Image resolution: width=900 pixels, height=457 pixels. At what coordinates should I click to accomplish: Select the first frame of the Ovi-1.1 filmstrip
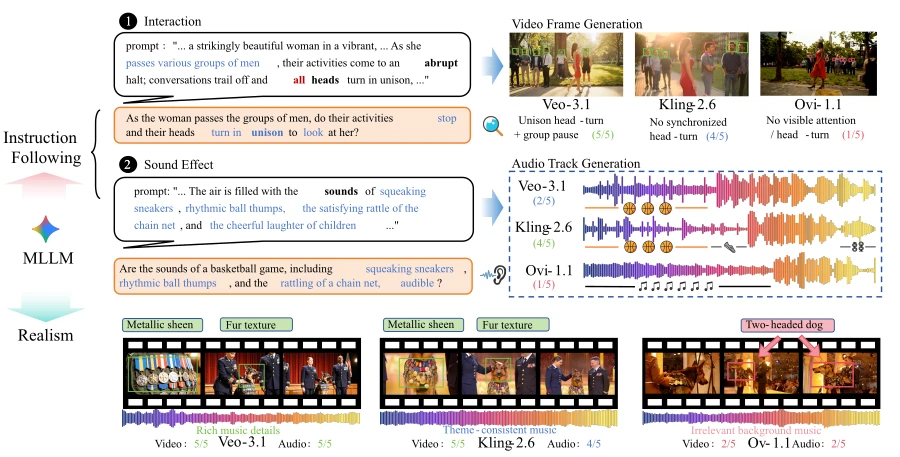[x=681, y=373]
